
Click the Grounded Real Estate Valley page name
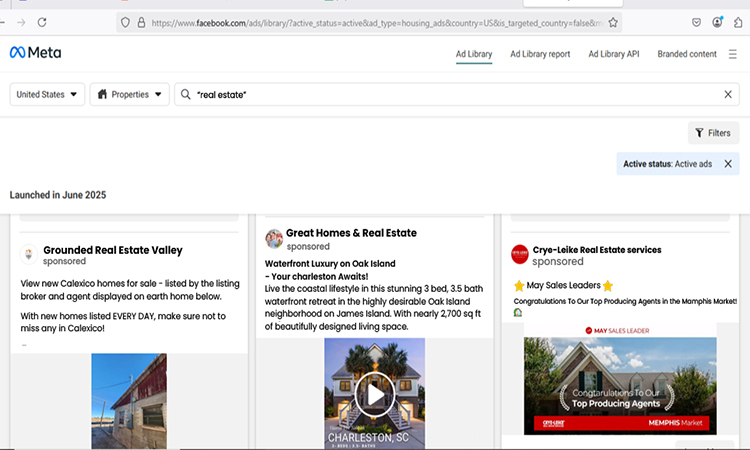113,250
